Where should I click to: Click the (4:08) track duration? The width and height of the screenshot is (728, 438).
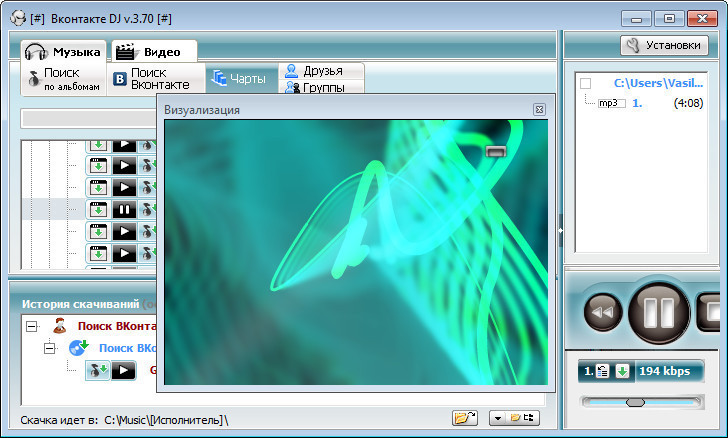pyautogui.click(x=688, y=103)
